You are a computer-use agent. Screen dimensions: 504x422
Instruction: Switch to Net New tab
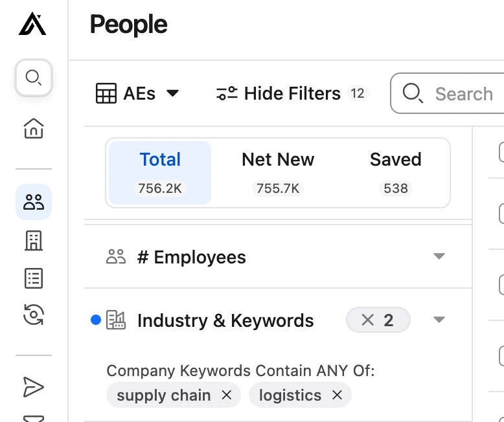coord(278,172)
